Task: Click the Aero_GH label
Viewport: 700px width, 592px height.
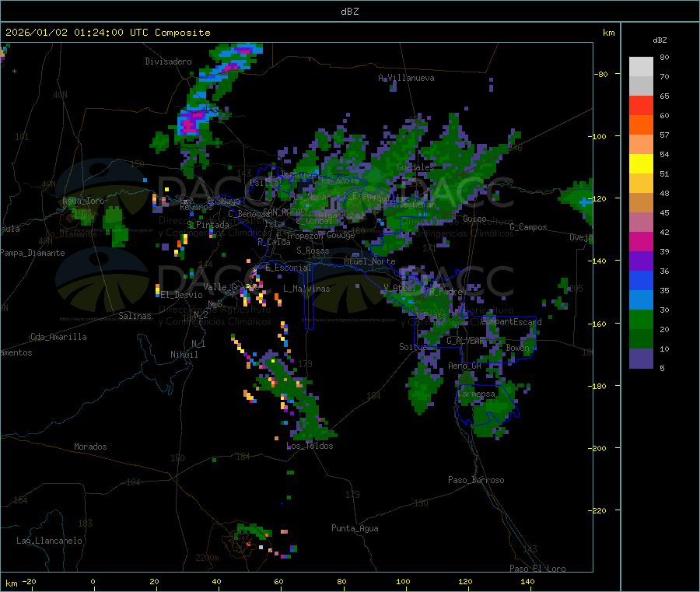Action: [x=464, y=366]
